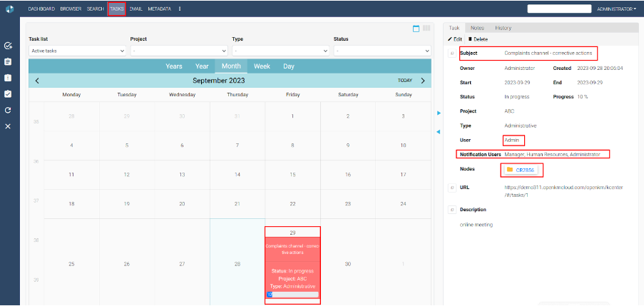Open the Dashboard menu
This screenshot has width=644, height=306.
pyautogui.click(x=41, y=9)
